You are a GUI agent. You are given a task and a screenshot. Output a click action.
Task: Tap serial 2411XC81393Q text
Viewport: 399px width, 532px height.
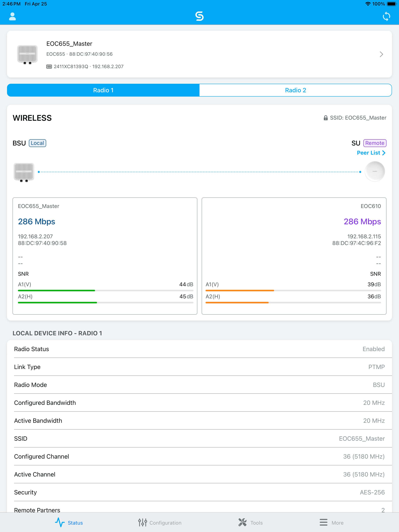click(x=71, y=67)
